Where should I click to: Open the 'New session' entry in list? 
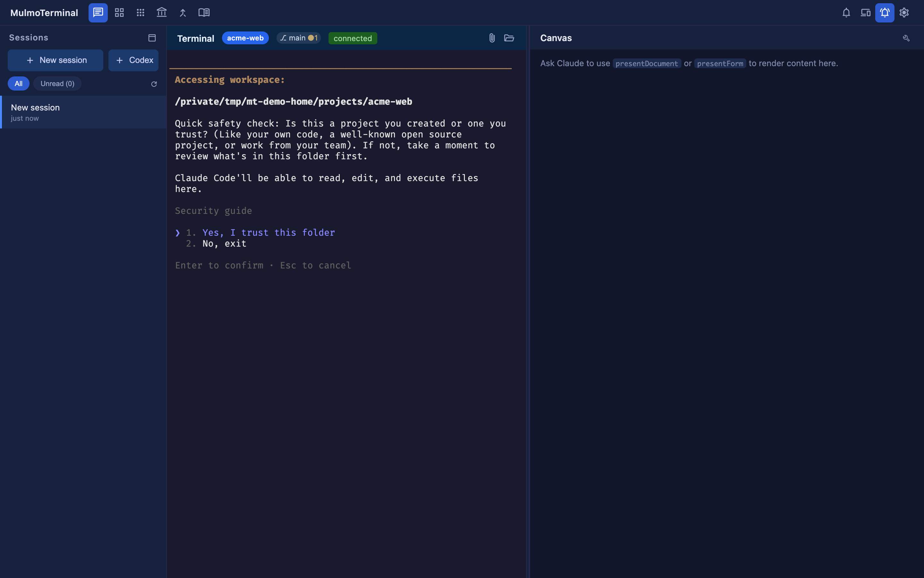[x=83, y=112]
